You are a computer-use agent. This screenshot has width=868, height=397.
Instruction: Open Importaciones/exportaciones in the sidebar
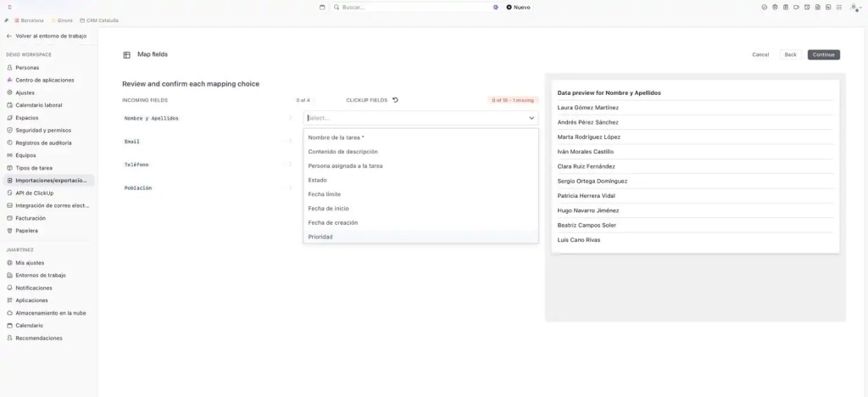point(47,181)
